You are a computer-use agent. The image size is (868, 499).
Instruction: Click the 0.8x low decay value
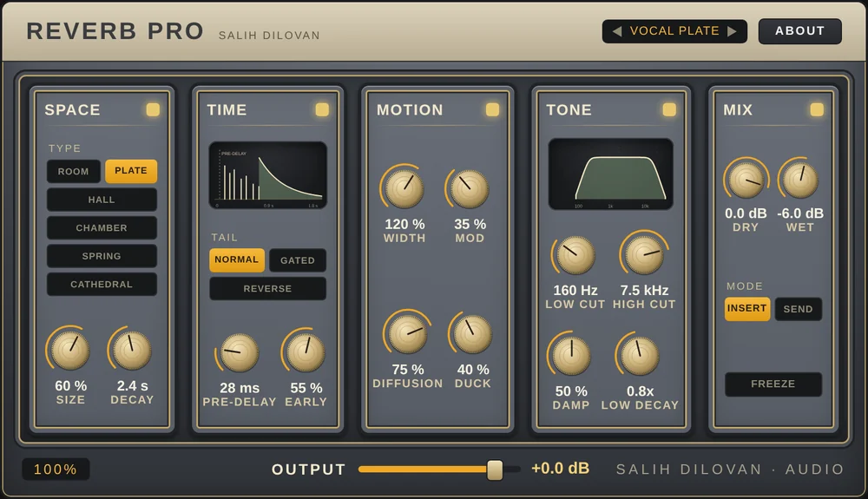pyautogui.click(x=640, y=391)
